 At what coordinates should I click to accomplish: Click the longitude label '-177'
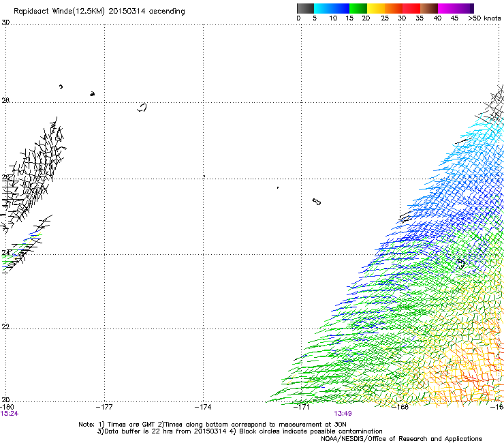104,407
